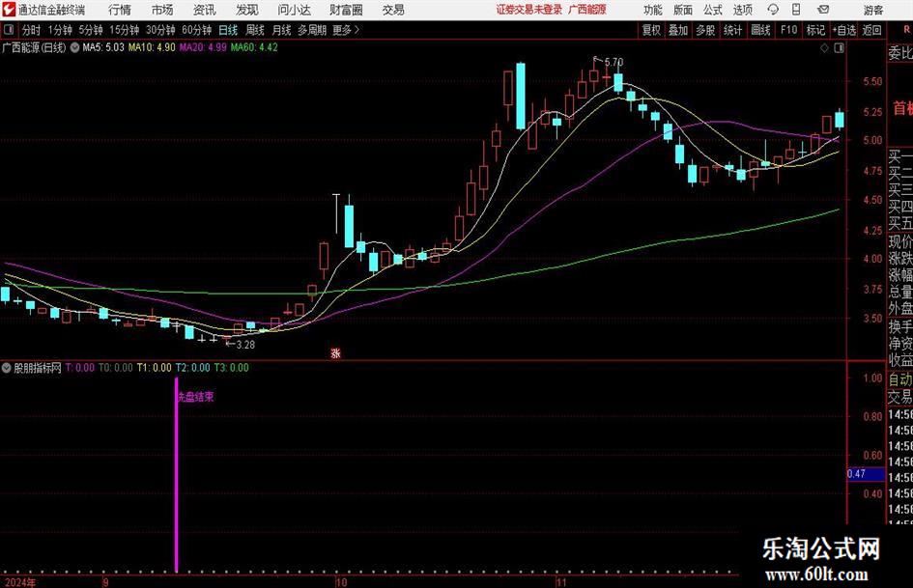The height and width of the screenshot is (588, 913).
Task: Switch to the 分时 period tab
Action: (32, 30)
